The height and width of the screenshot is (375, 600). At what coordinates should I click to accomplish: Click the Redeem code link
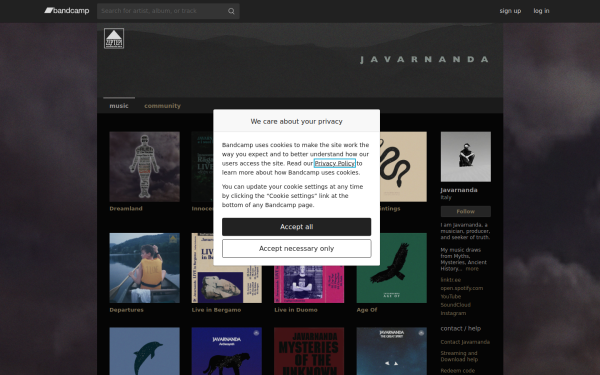pyautogui.click(x=458, y=371)
